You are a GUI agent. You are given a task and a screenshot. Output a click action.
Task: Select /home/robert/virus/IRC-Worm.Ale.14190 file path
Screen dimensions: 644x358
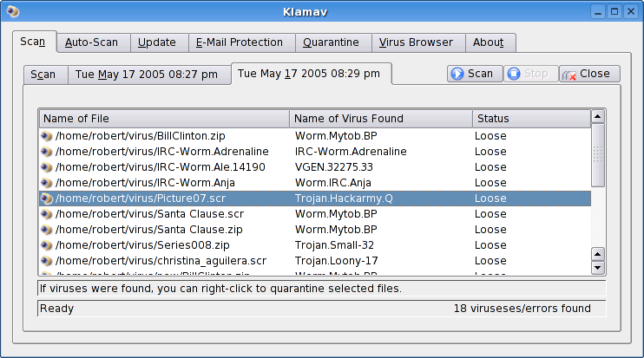coord(161,167)
